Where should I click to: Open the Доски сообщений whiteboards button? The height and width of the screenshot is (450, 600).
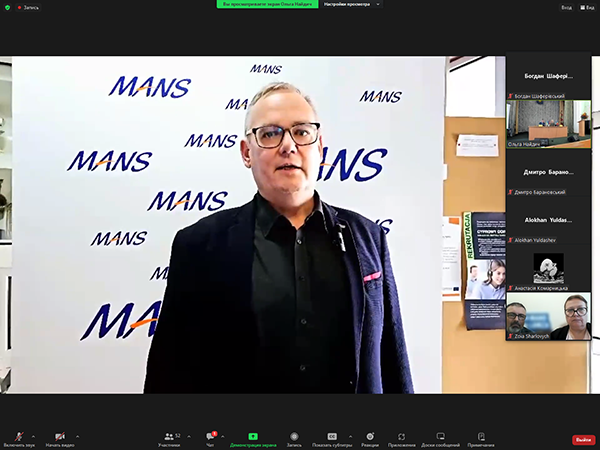[440, 439]
